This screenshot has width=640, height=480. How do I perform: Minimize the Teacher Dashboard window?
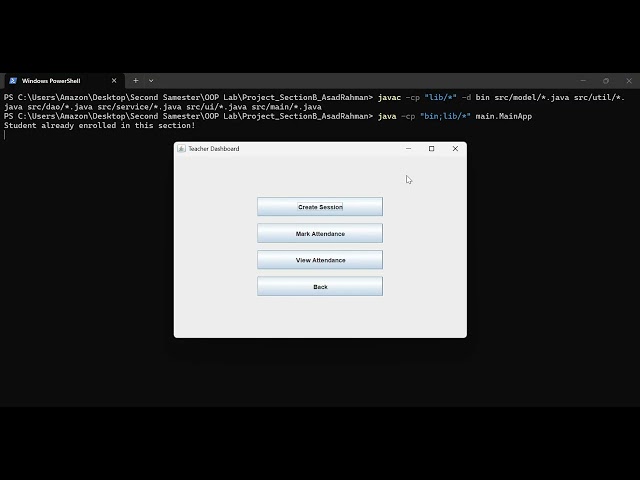(408, 149)
